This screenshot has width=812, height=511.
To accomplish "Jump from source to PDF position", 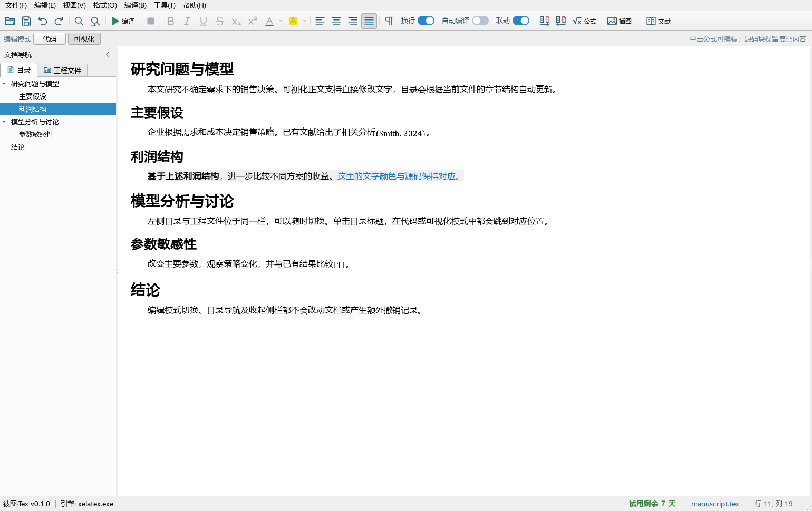I will [545, 21].
